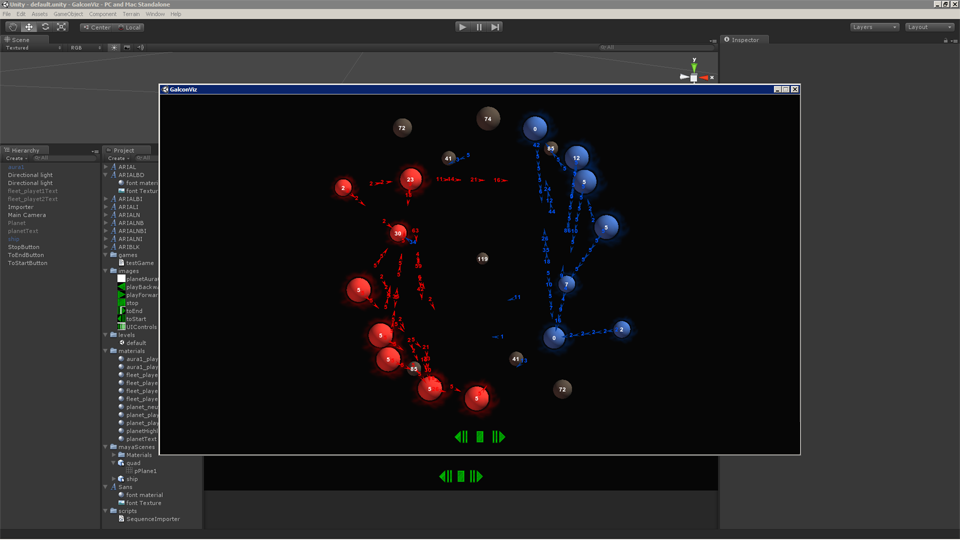
Task: Open the Textured draw mode dropdown
Action: point(33,48)
